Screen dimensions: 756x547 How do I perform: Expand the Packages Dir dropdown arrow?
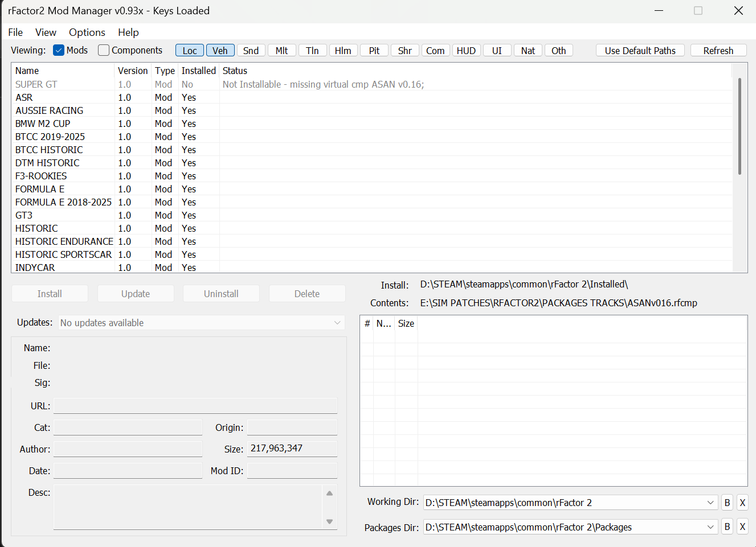710,527
